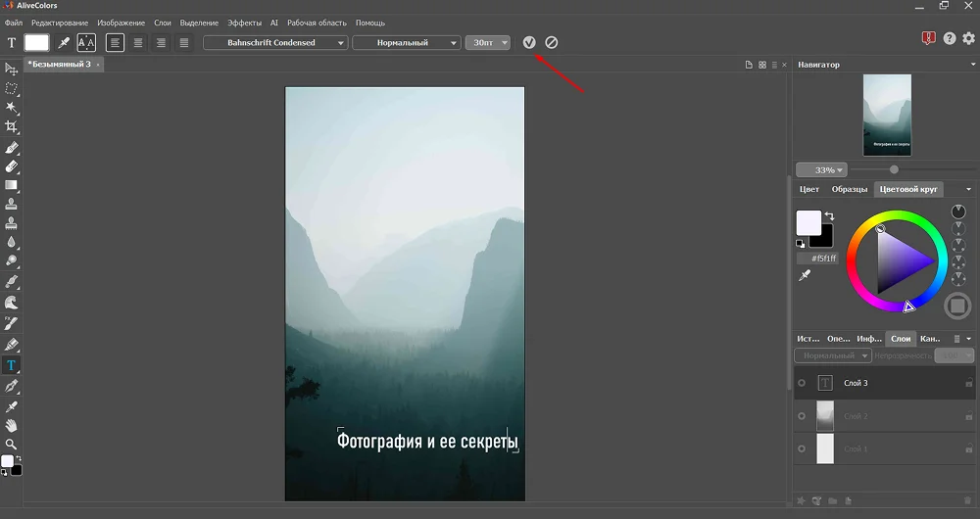Select the Слой 2 layer thumbnail
This screenshot has width=980, height=519.
point(825,416)
